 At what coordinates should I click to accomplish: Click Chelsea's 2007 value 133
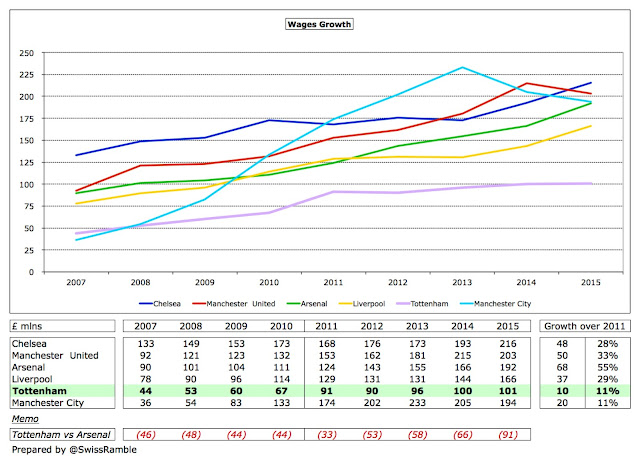pos(146,344)
